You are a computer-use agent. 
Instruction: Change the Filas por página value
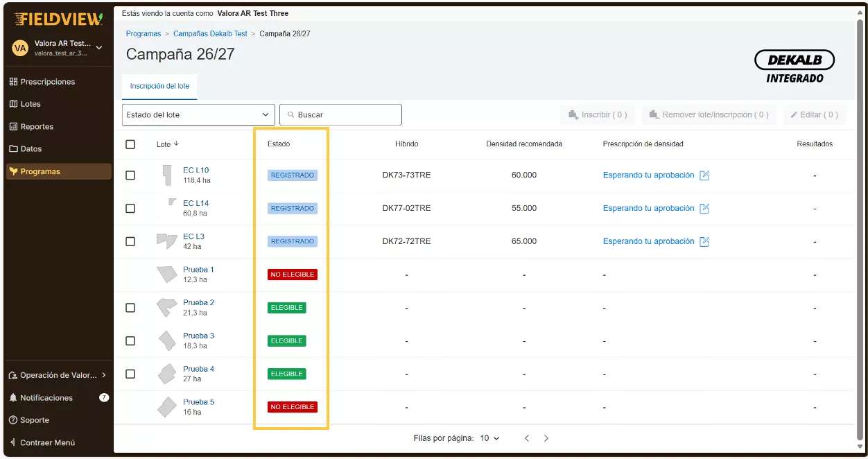(x=489, y=438)
